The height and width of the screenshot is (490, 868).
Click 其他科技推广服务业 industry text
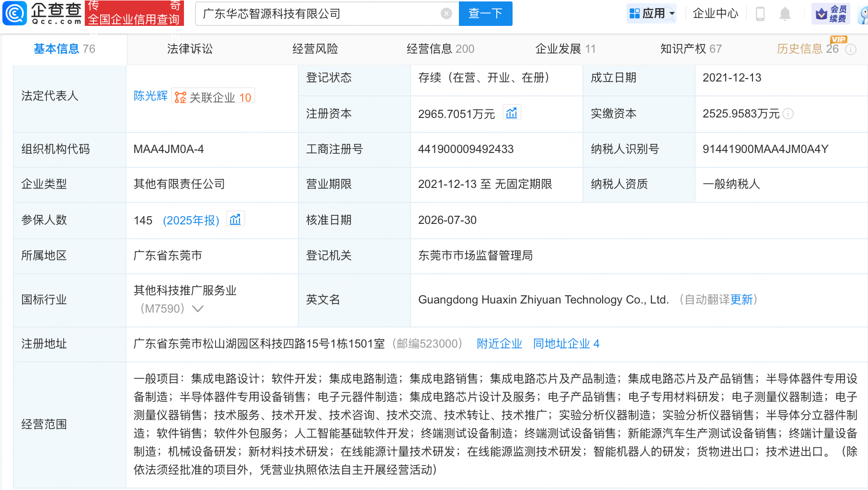pos(185,291)
